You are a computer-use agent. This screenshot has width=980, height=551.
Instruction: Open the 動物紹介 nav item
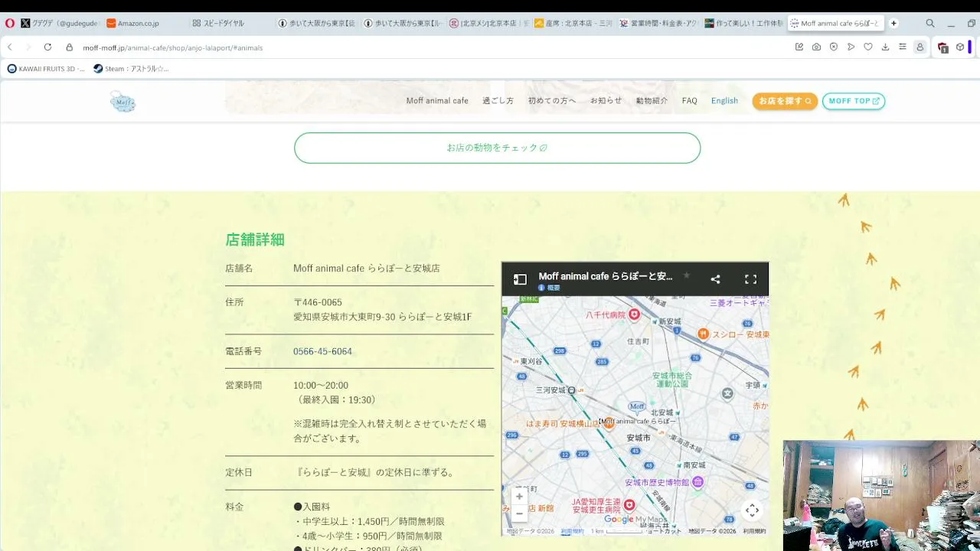coord(652,101)
